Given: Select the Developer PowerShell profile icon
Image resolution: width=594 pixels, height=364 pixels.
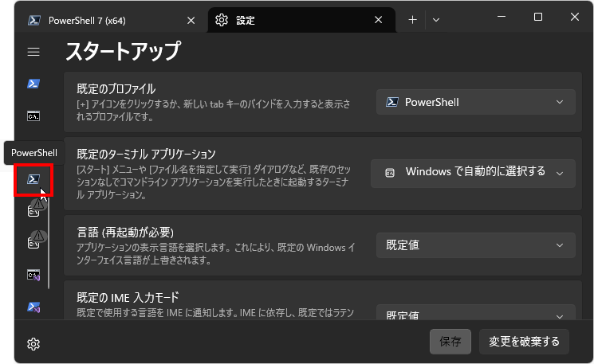Looking at the screenshot, I should tap(33, 307).
